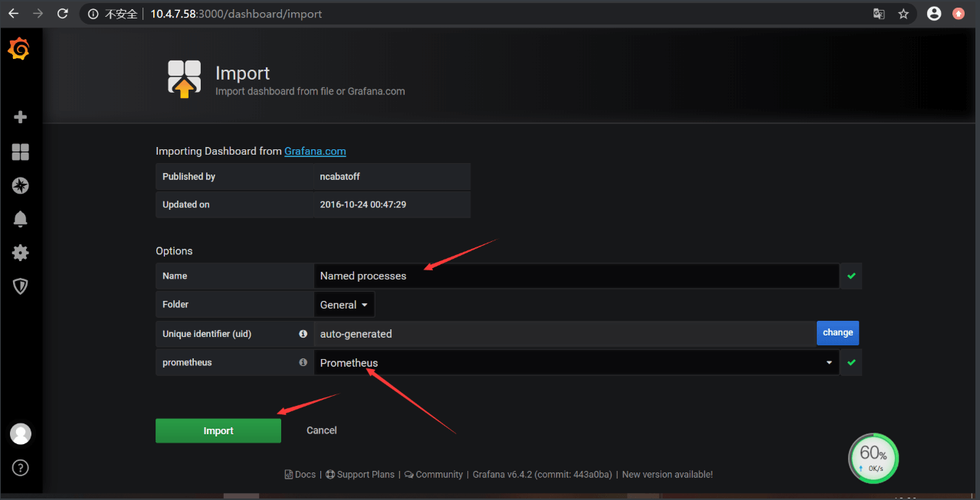Click the info icon next to Unique identifier
The height and width of the screenshot is (500, 980).
[x=303, y=334]
